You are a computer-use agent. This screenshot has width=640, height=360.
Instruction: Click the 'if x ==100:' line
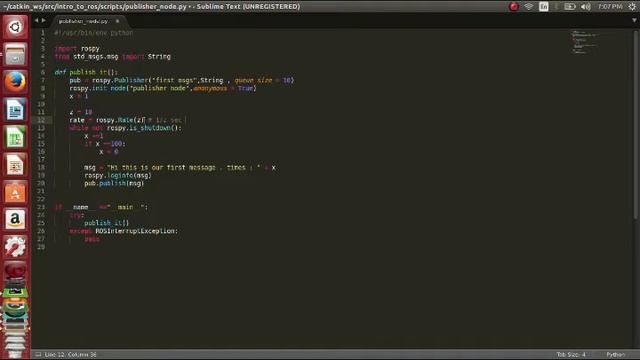(x=105, y=144)
